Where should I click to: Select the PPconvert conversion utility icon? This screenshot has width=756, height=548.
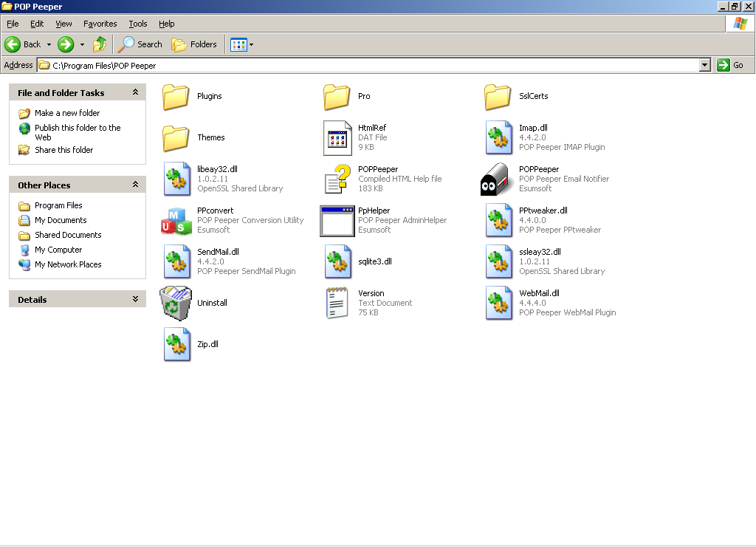(x=176, y=220)
